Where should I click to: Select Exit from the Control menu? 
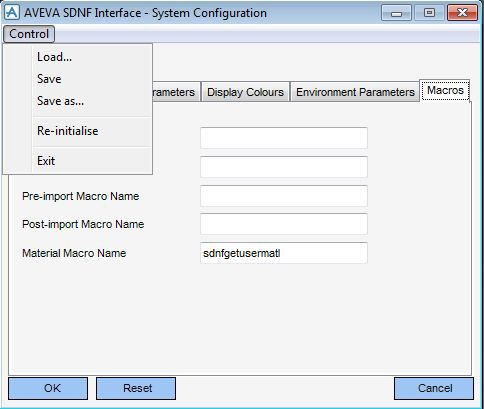tap(92, 161)
